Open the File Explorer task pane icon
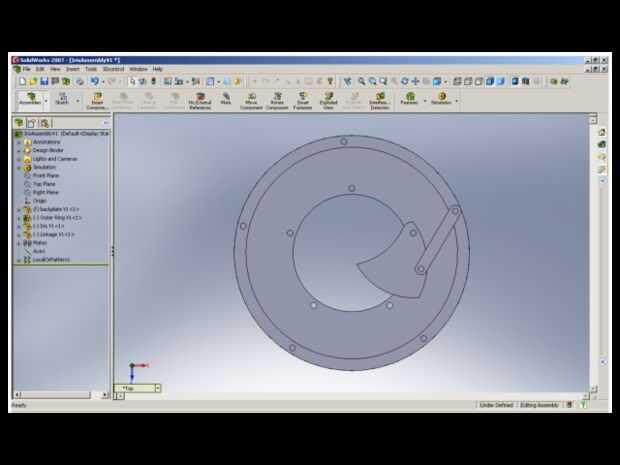Viewport: 620px width, 465px height. tap(602, 157)
